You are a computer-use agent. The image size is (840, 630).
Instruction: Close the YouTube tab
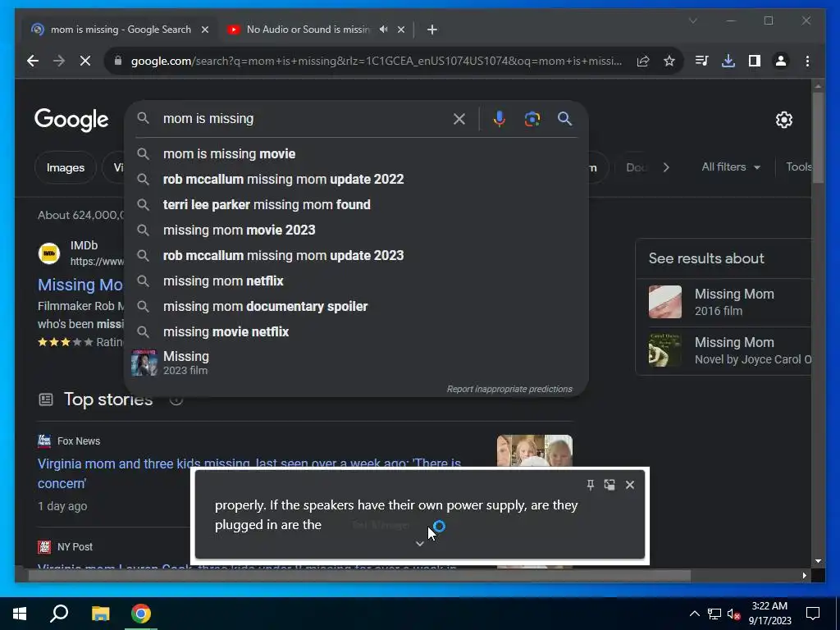(401, 30)
